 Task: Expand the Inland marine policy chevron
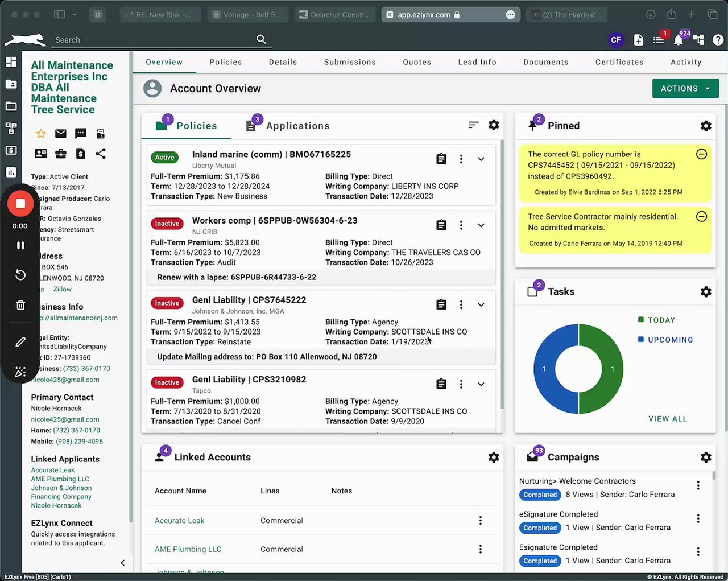click(x=481, y=159)
